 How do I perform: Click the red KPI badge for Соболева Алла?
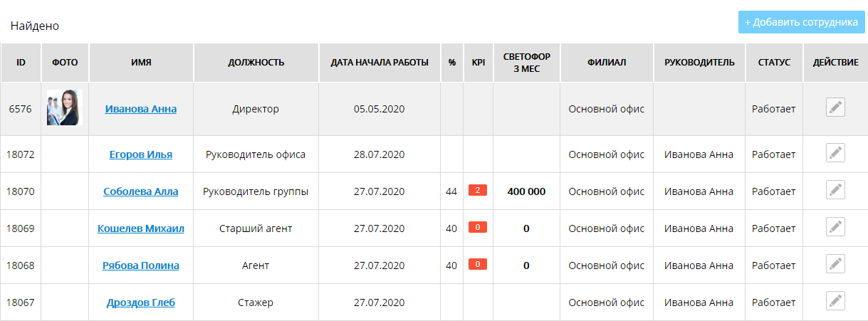(x=477, y=191)
